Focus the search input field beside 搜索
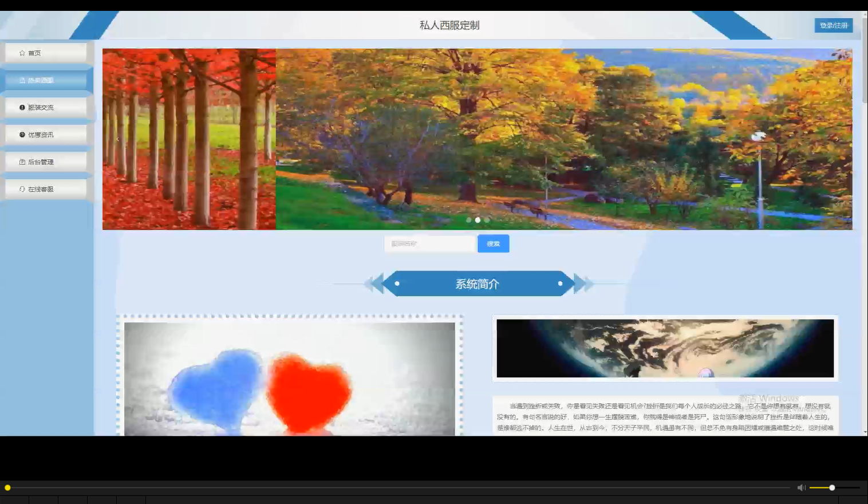 point(431,244)
